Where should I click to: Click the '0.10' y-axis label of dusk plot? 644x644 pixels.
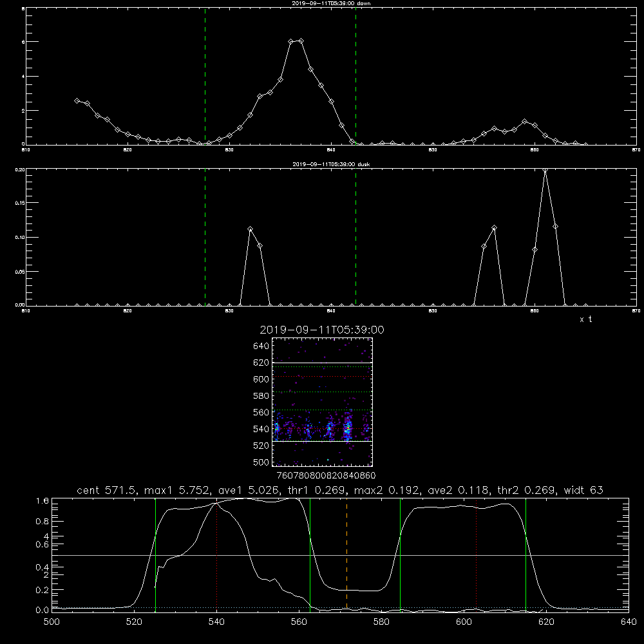coord(20,238)
